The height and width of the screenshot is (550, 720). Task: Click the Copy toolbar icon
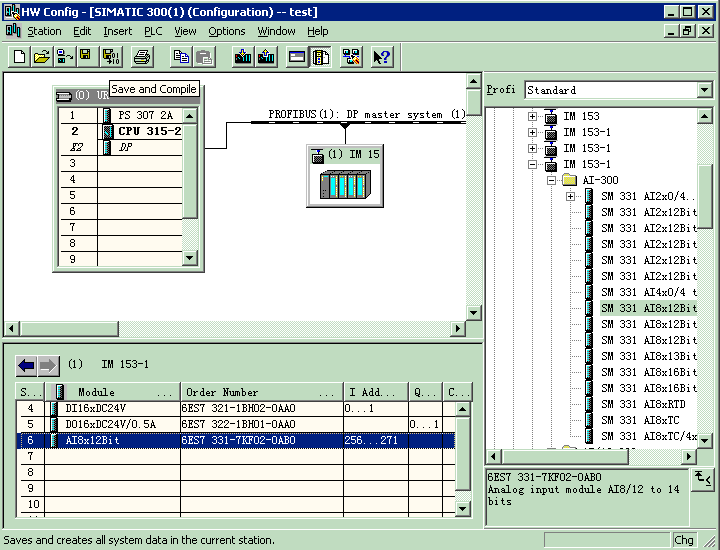click(x=181, y=57)
